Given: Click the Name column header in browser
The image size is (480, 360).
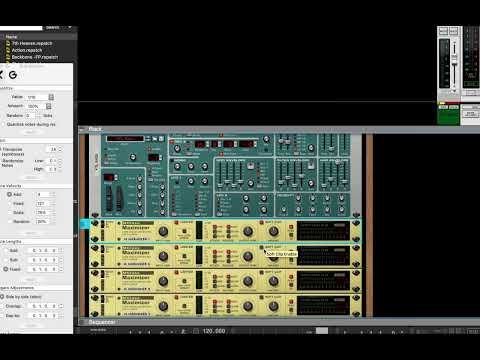Looking at the screenshot, I should pos(11,37).
